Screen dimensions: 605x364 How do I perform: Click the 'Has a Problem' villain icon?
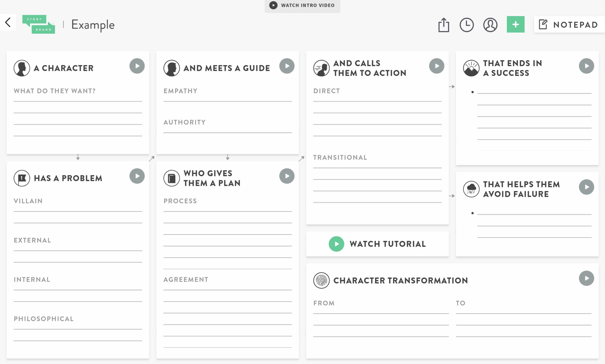[x=22, y=177]
